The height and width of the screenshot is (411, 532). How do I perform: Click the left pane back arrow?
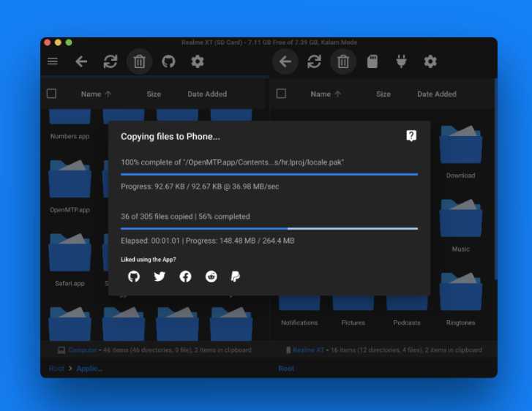81,61
